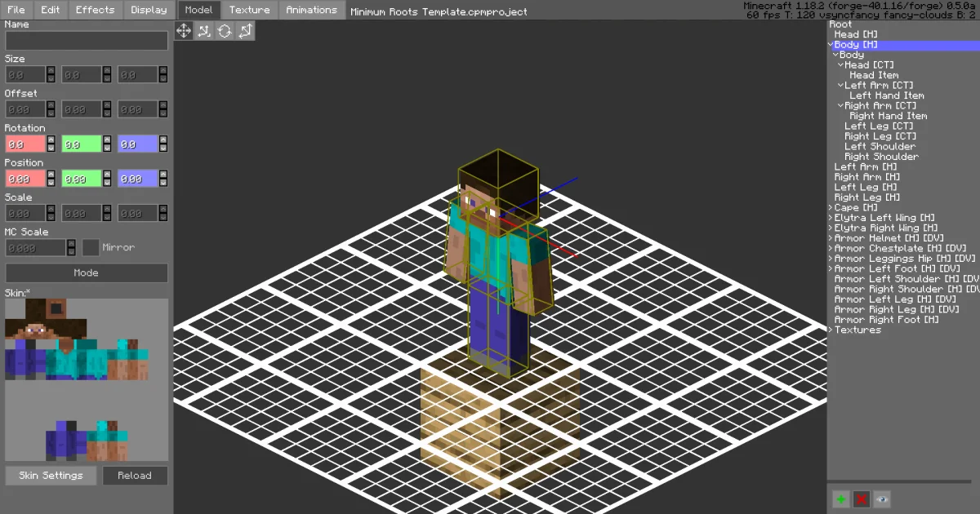Click the blue Position Z value field

(138, 179)
